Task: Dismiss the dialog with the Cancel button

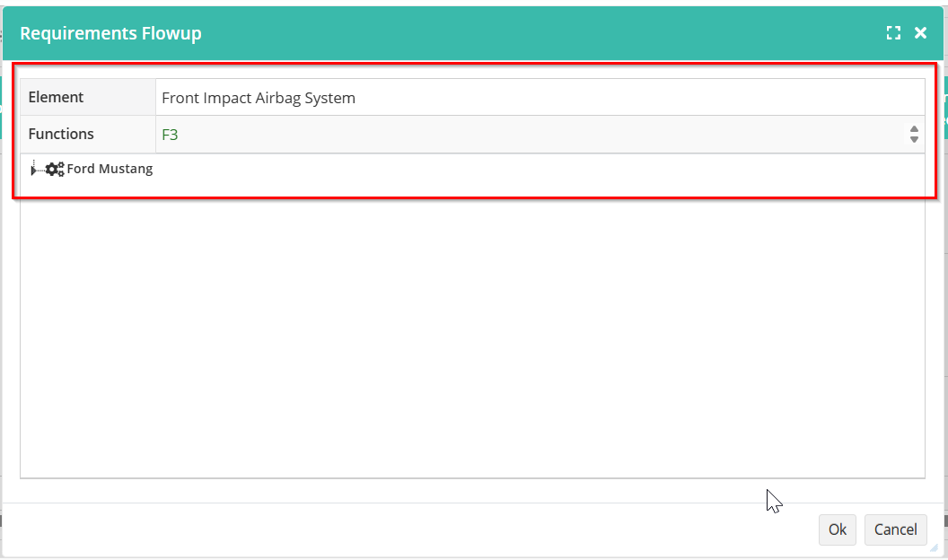Action: click(895, 529)
